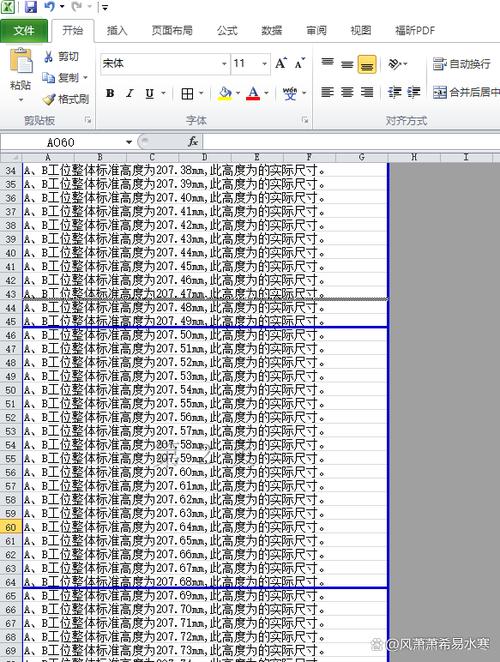Open the font size dropdown showing 11
This screenshot has height=662, width=500.
(x=264, y=64)
